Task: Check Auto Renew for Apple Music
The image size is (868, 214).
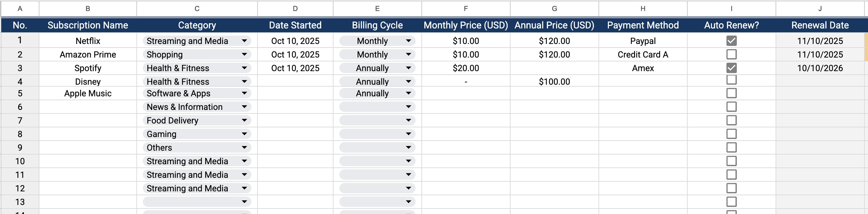Action: 731,93
